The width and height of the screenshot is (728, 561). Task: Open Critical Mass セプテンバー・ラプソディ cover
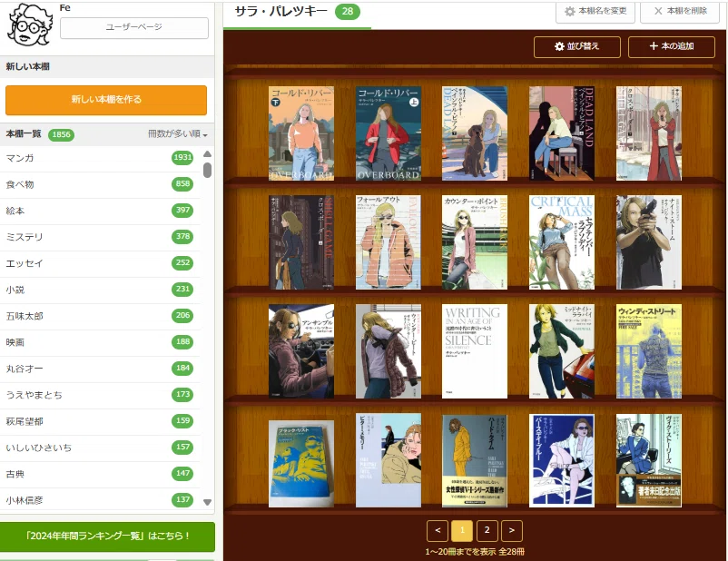tap(562, 242)
